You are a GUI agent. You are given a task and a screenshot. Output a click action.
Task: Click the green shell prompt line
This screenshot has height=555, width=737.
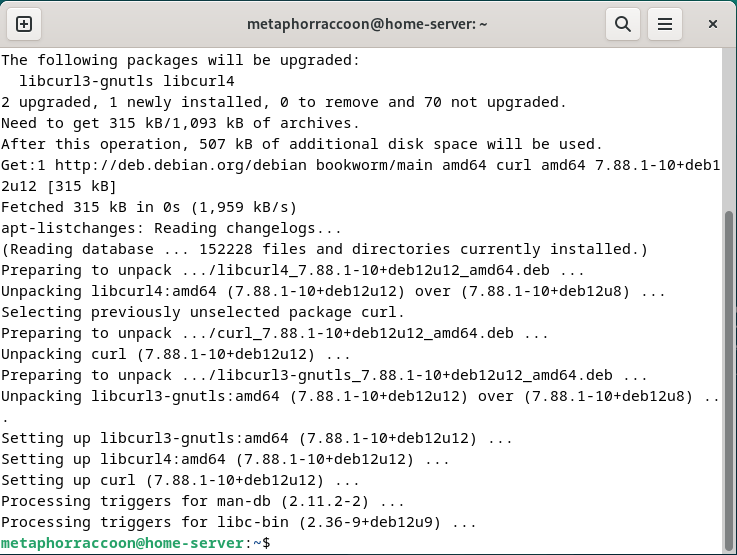click(x=136, y=543)
